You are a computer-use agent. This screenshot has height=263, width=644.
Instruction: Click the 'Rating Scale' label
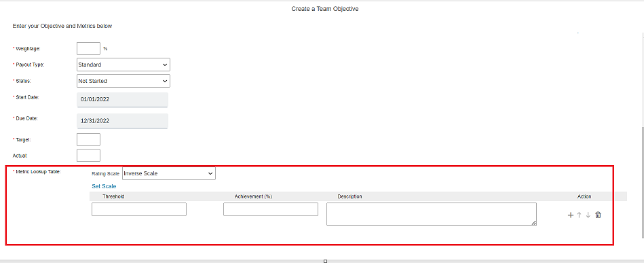point(106,174)
